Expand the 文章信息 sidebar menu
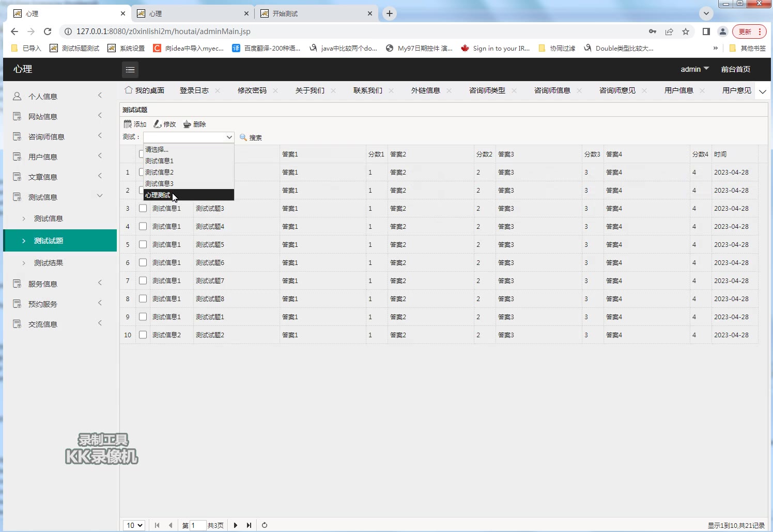The width and height of the screenshot is (773, 532). pyautogui.click(x=59, y=177)
